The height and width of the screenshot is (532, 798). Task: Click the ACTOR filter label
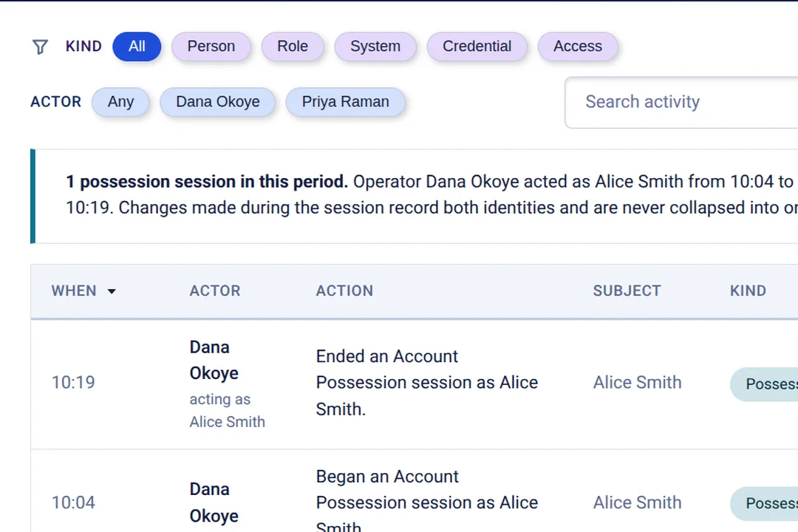56,102
